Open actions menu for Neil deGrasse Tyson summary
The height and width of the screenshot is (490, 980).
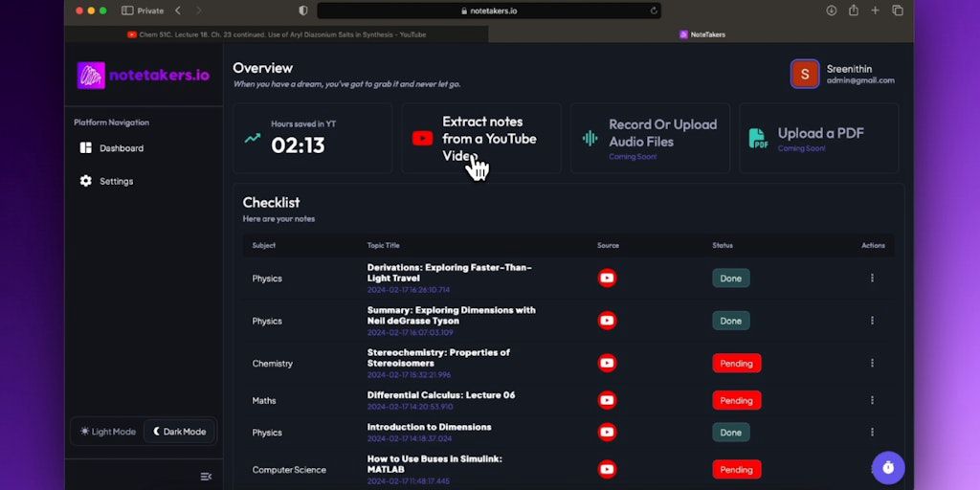(x=872, y=321)
